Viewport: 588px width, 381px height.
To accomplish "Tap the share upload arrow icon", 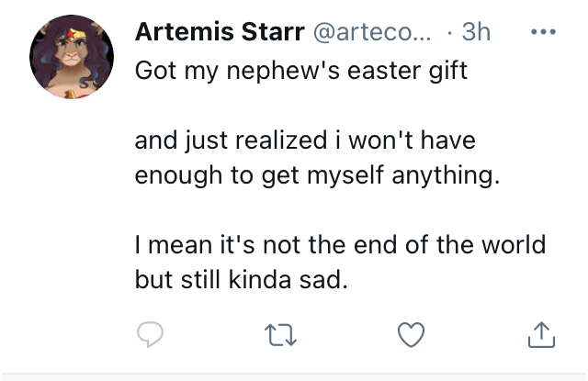I will tap(541, 334).
